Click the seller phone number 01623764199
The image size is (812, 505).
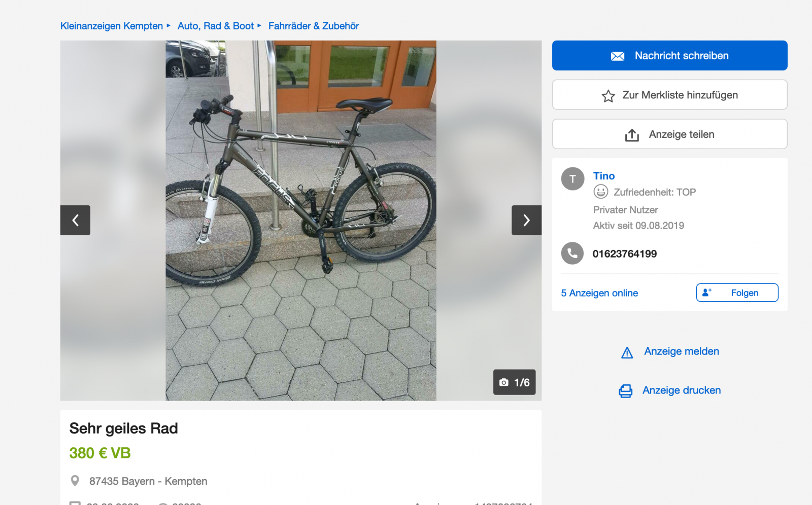click(x=624, y=254)
